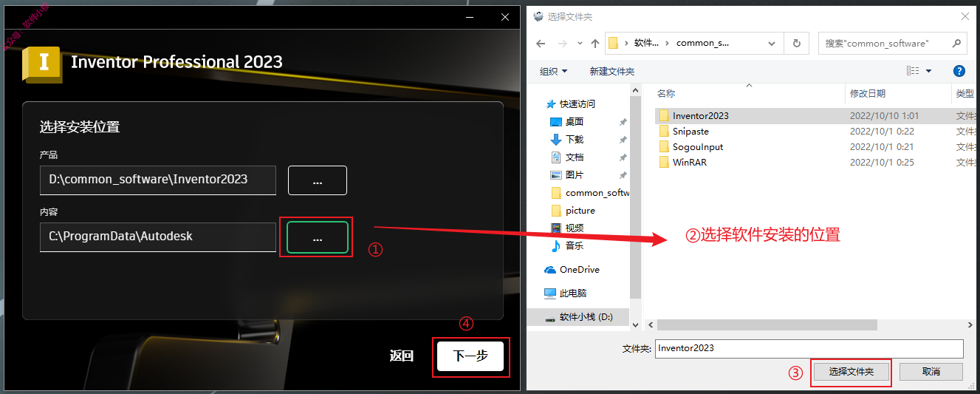This screenshot has width=980, height=394.
Task: Go back in folder dialog navigation
Action: click(x=541, y=44)
